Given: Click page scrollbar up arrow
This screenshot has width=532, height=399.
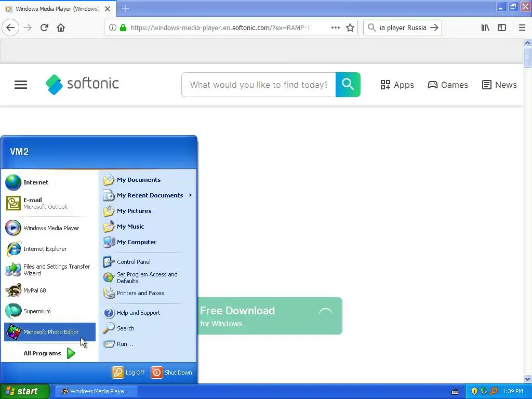Looking at the screenshot, I should click(527, 43).
